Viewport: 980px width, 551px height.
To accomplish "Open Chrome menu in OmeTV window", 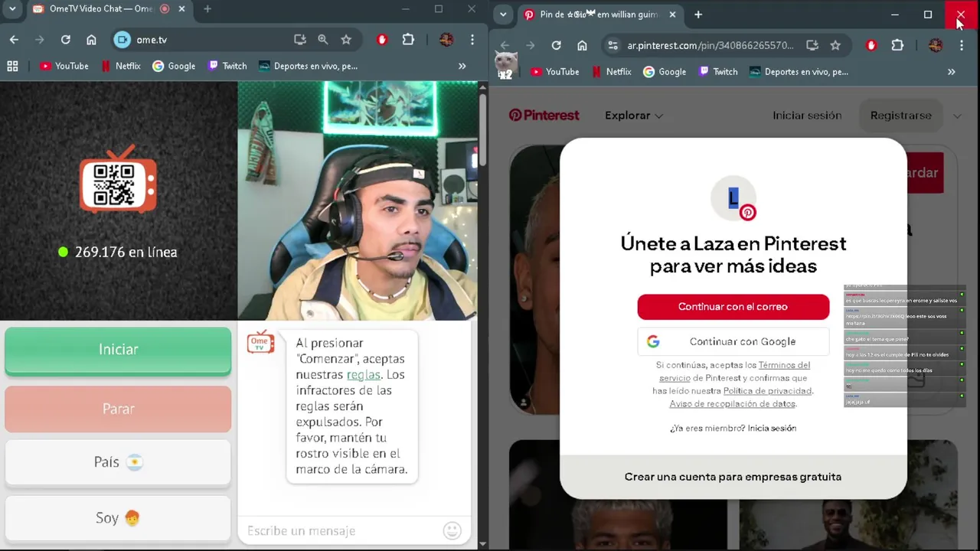I will click(472, 40).
